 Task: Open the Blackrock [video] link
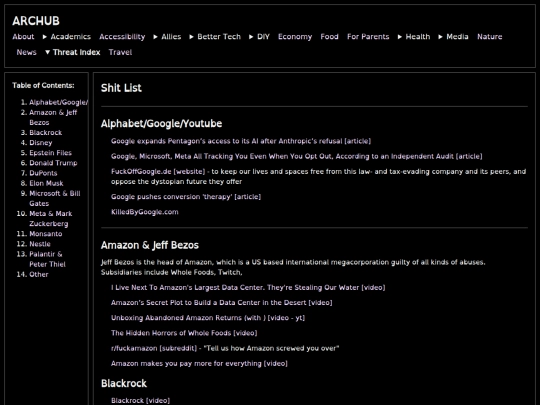(x=140, y=400)
